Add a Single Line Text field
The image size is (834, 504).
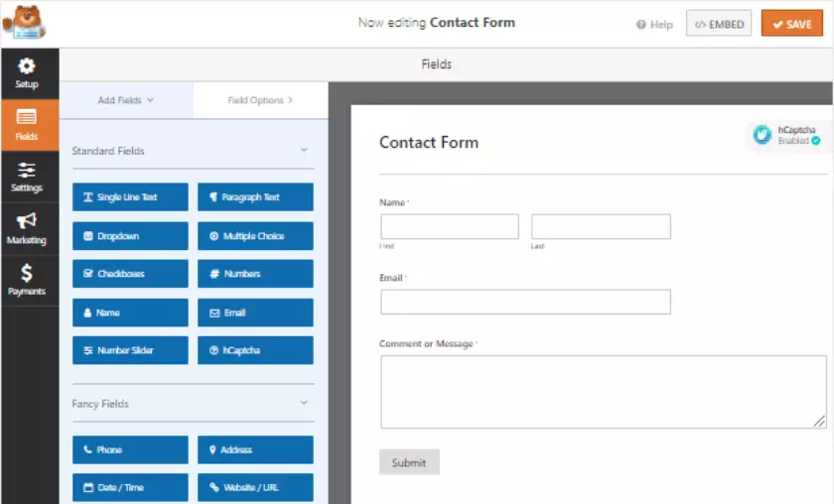click(x=130, y=196)
